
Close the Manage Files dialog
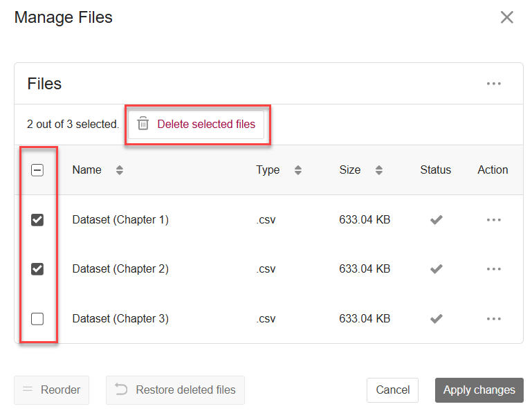click(507, 17)
